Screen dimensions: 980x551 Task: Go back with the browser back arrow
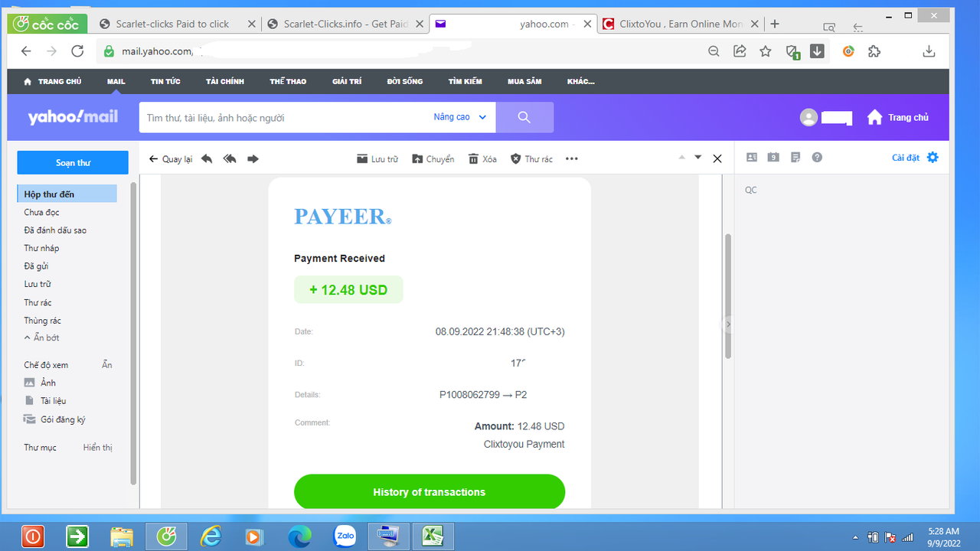tap(26, 51)
